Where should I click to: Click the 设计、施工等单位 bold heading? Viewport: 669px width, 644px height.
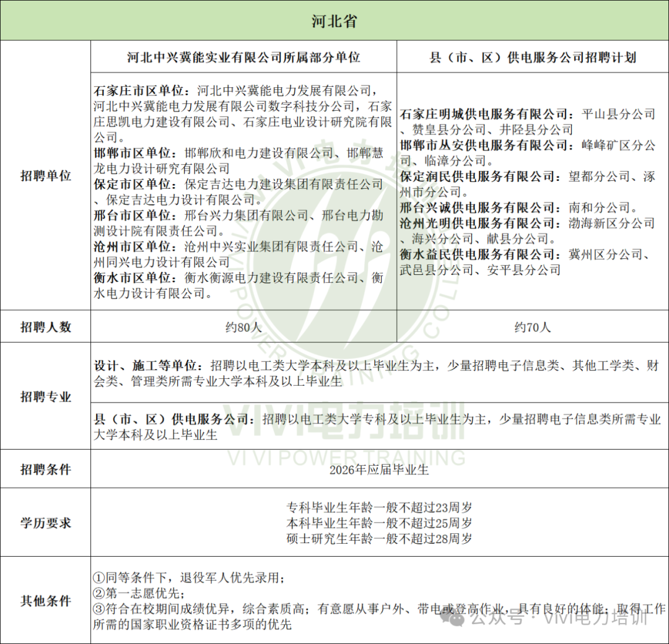click(147, 365)
